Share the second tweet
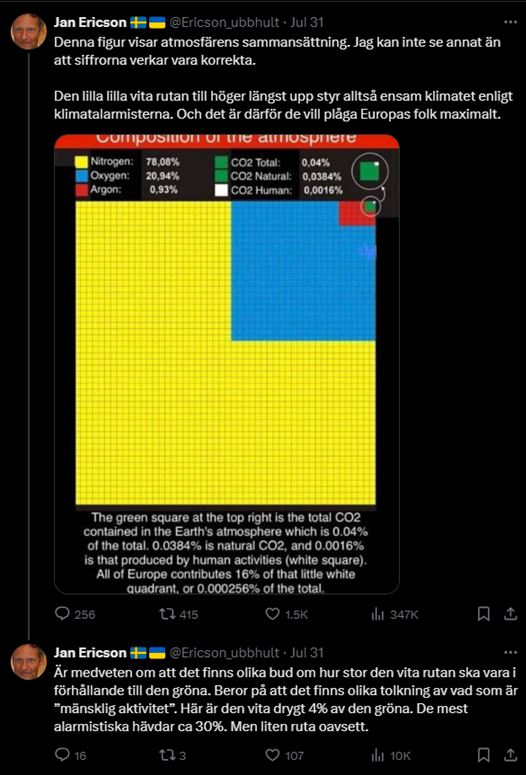The image size is (526, 775). (510, 755)
